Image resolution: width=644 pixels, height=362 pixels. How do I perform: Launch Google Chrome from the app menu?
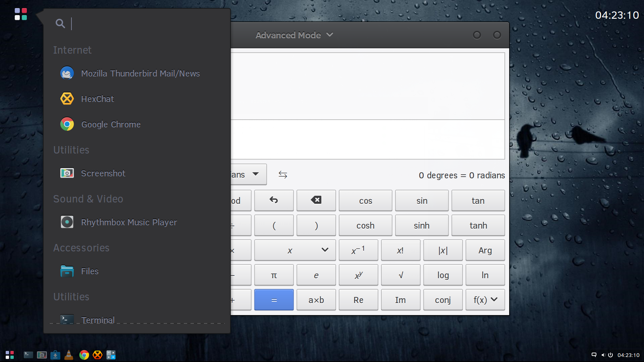click(x=137, y=124)
